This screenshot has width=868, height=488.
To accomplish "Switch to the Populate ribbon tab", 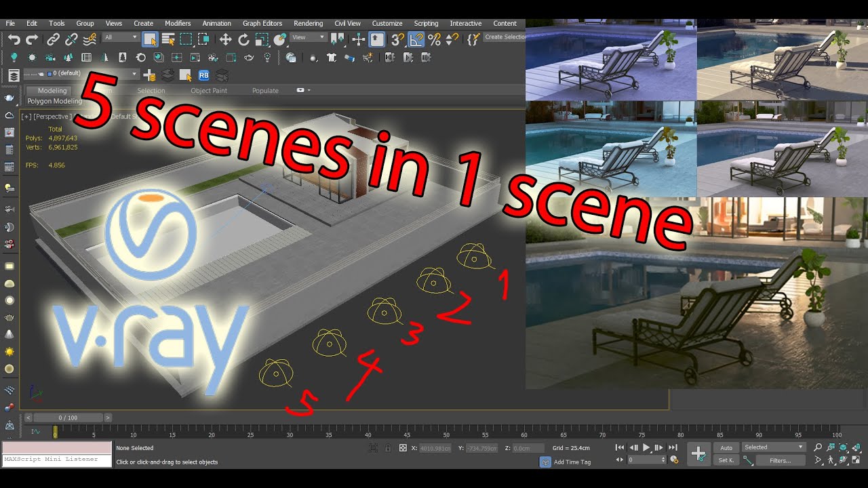I will tap(265, 90).
